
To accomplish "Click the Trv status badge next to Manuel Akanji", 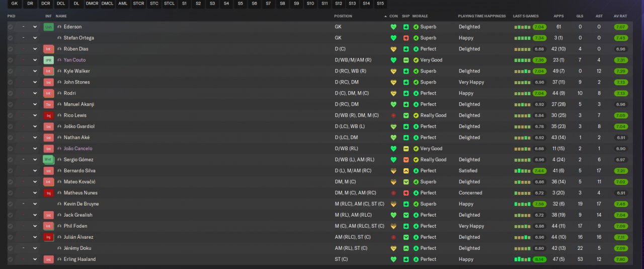I will click(x=48, y=104).
